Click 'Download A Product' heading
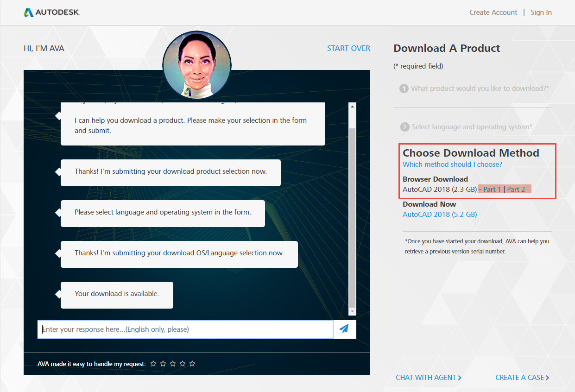Image resolution: width=575 pixels, height=392 pixels. (447, 48)
